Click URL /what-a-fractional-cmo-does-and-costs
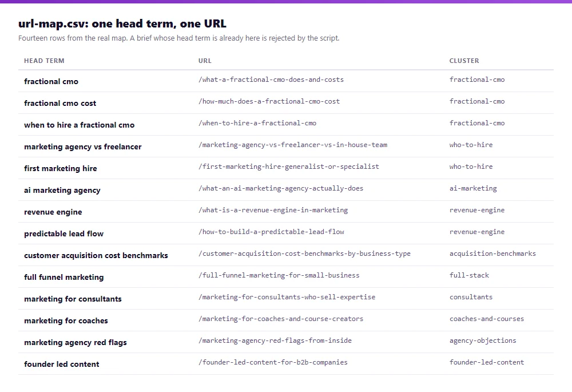The width and height of the screenshot is (572, 392). click(271, 80)
